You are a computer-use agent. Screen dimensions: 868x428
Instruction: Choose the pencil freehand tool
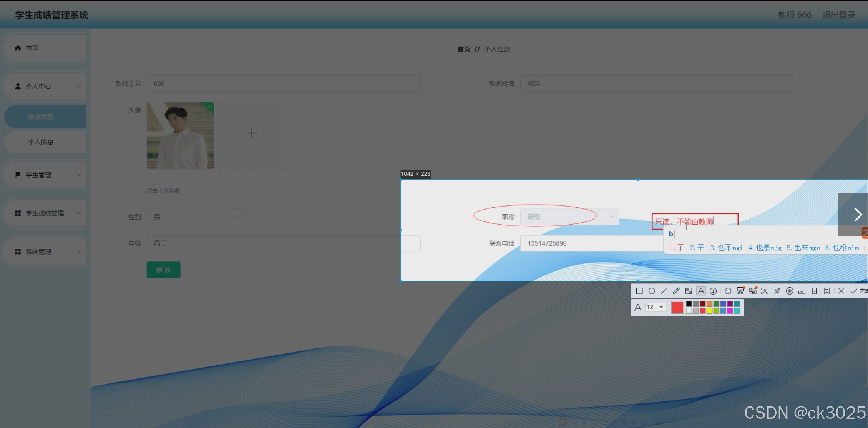tap(676, 291)
